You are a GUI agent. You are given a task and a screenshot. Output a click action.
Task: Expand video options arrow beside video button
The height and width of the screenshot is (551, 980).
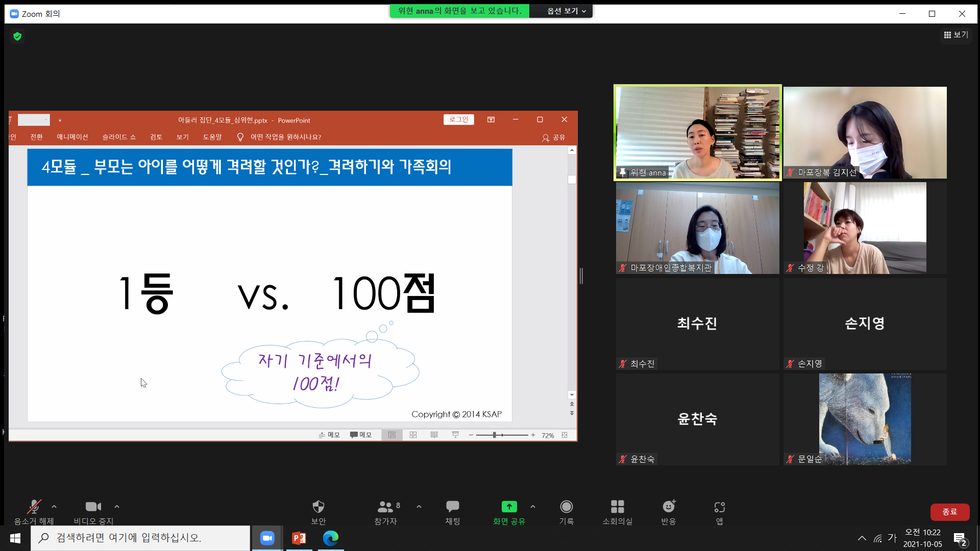(x=117, y=507)
